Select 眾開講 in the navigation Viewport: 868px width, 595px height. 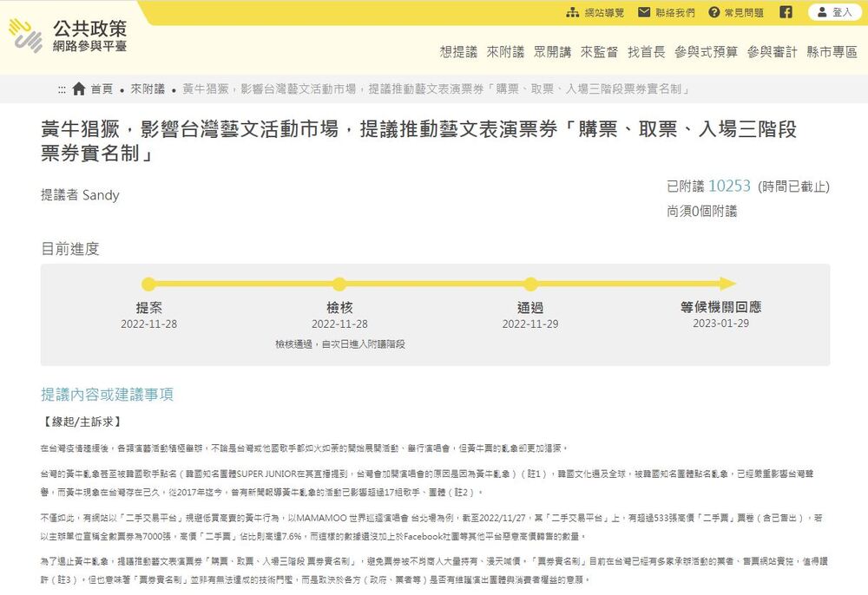click(x=552, y=52)
